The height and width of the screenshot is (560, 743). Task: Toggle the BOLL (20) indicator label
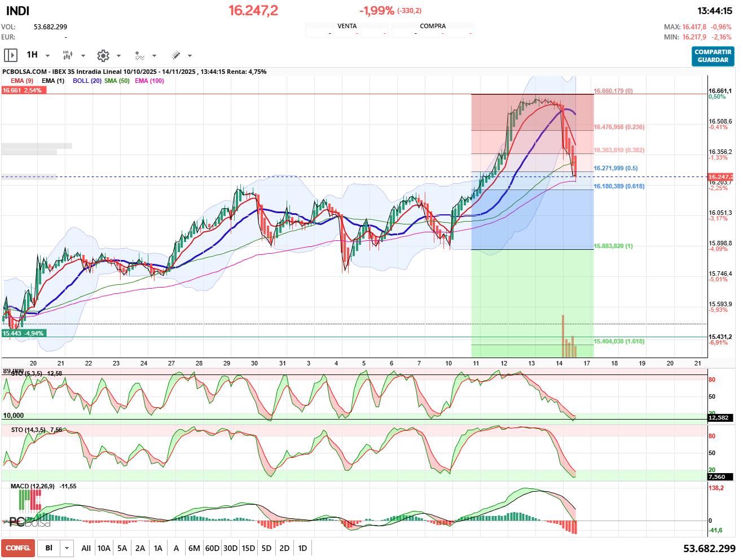point(87,81)
